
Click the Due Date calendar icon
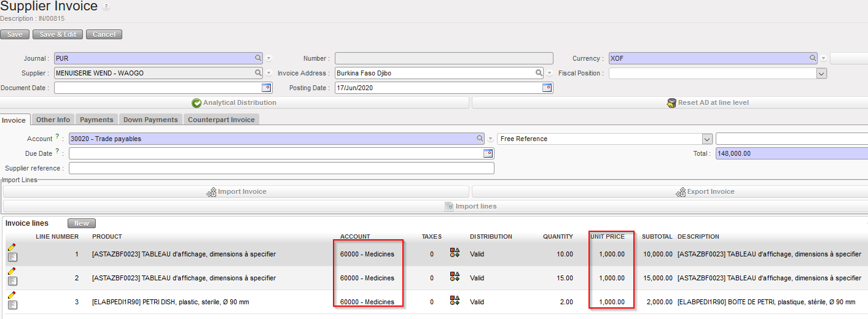click(x=488, y=153)
